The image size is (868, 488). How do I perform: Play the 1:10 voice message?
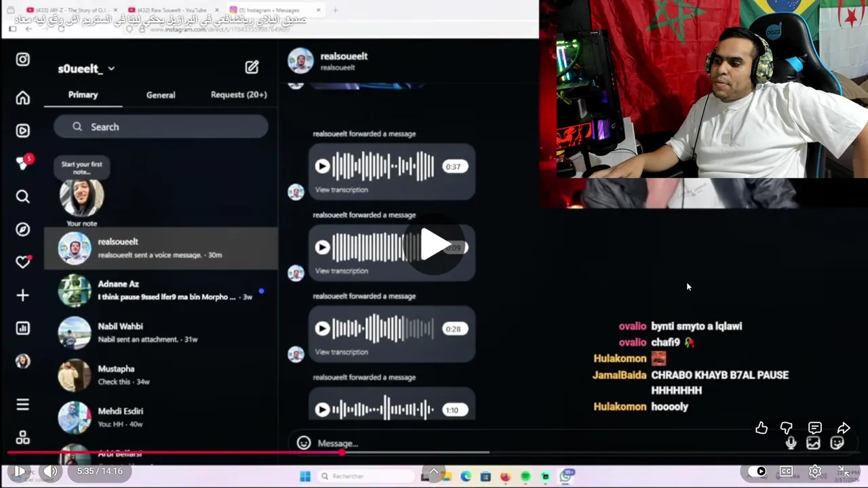click(x=323, y=410)
